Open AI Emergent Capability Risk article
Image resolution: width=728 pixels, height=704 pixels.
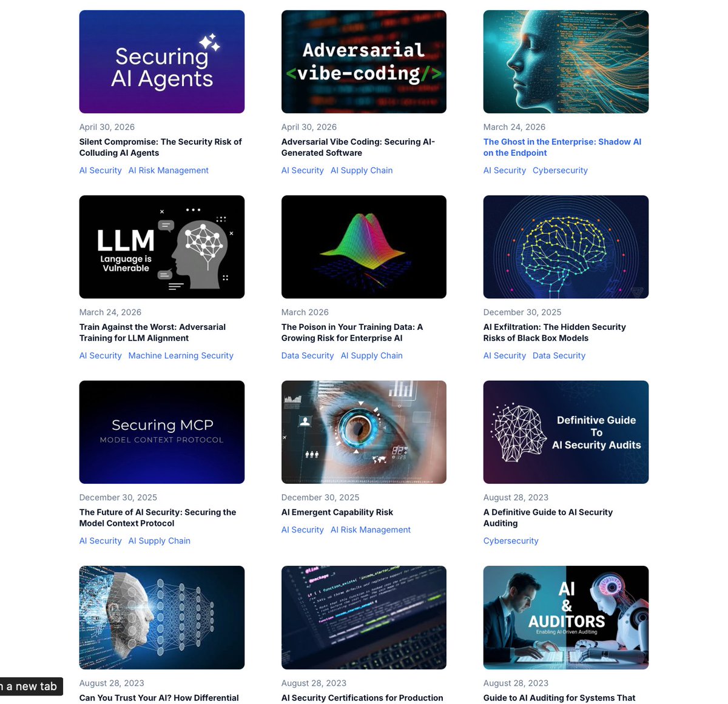pyautogui.click(x=337, y=512)
